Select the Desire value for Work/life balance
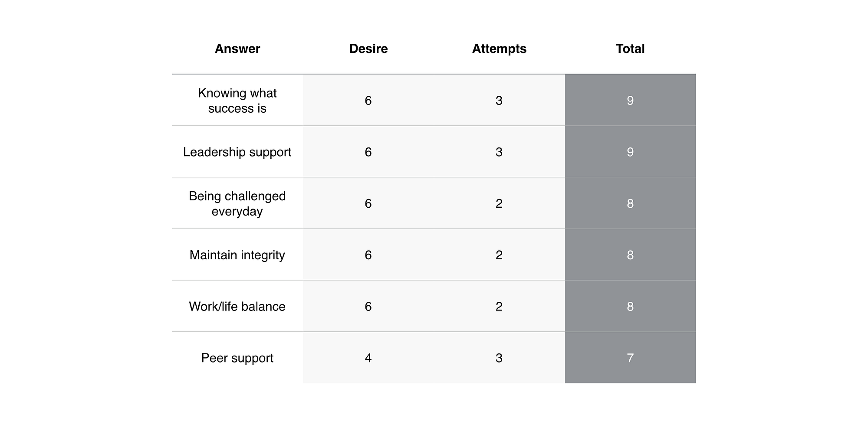The image size is (868, 428). (x=368, y=307)
